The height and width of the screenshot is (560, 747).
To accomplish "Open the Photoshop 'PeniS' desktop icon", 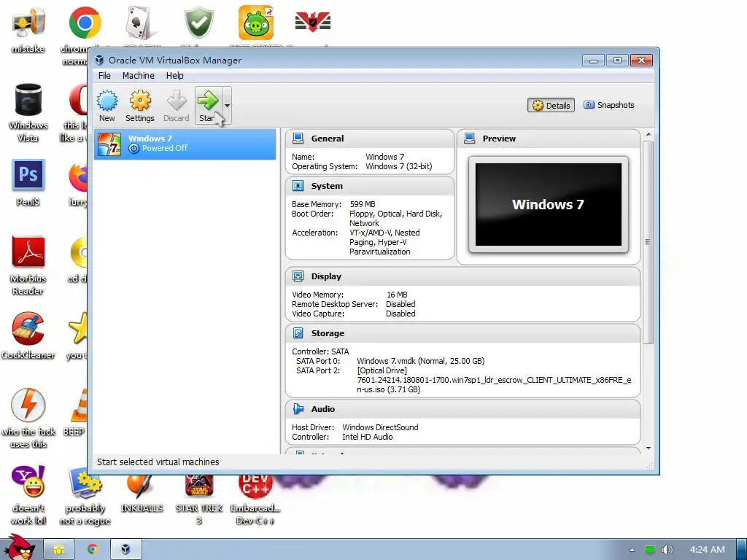I will click(x=28, y=183).
